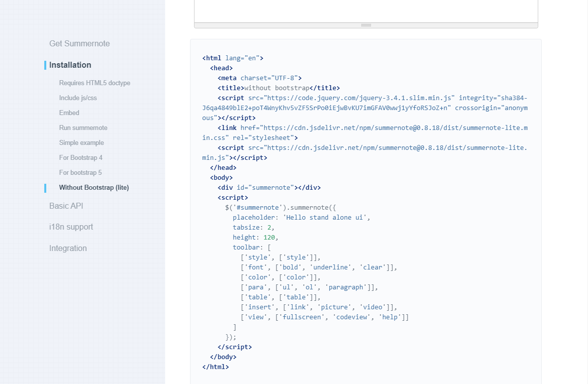Click the closing </html> tag
The image size is (588, 384).
pyautogui.click(x=215, y=367)
